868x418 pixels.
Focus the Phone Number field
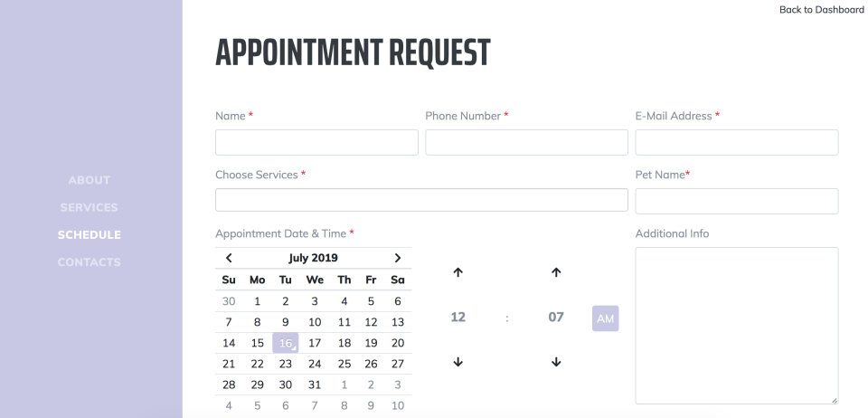tap(526, 142)
